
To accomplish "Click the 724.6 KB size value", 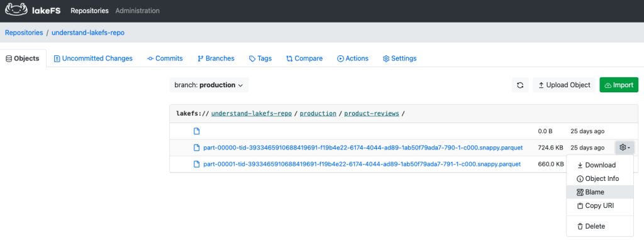I will pos(551,148).
